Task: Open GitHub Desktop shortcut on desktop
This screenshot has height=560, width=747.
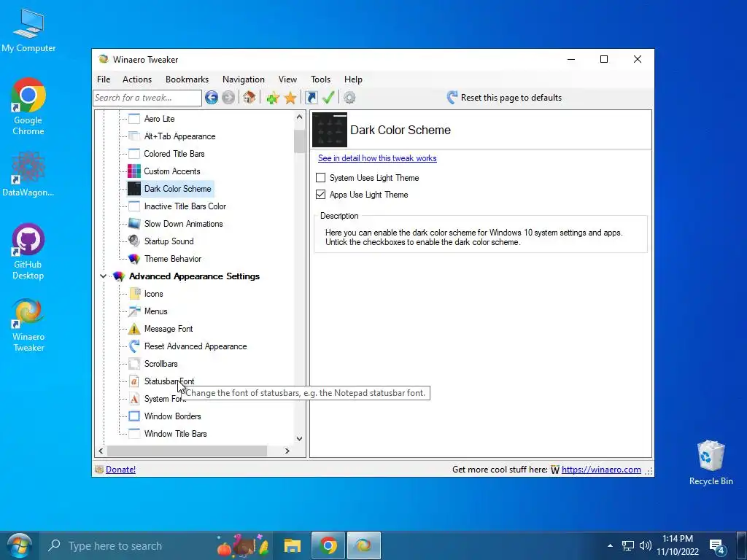Action: (28, 252)
